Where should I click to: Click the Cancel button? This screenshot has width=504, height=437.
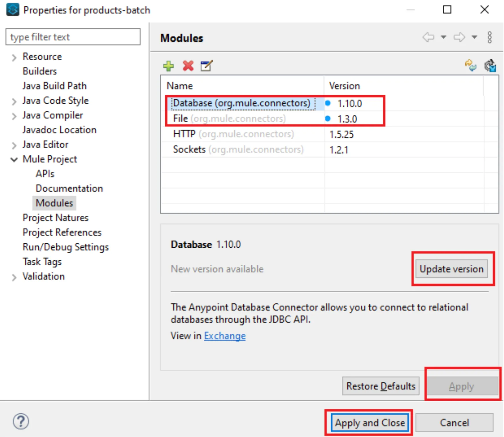(454, 423)
